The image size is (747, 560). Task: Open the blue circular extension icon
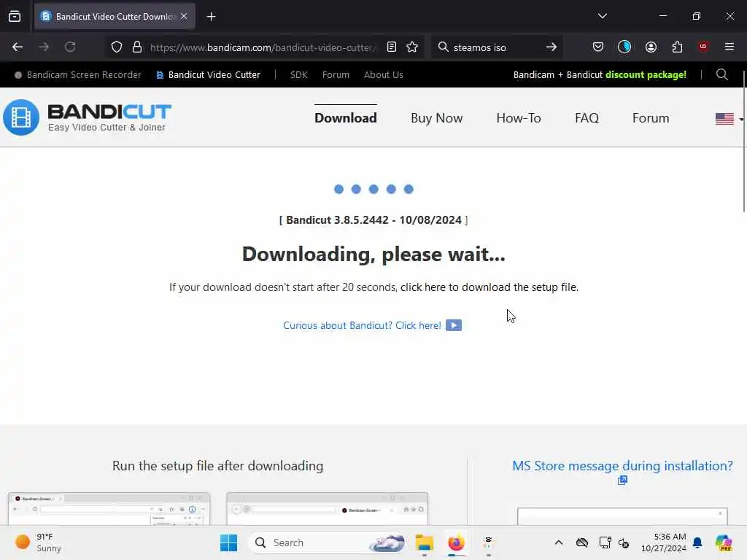point(624,47)
